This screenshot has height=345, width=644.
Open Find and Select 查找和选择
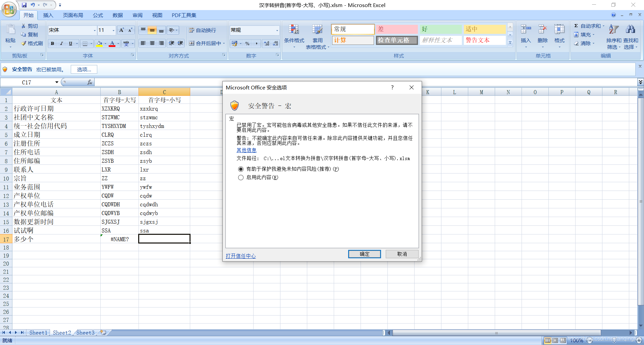(x=631, y=37)
